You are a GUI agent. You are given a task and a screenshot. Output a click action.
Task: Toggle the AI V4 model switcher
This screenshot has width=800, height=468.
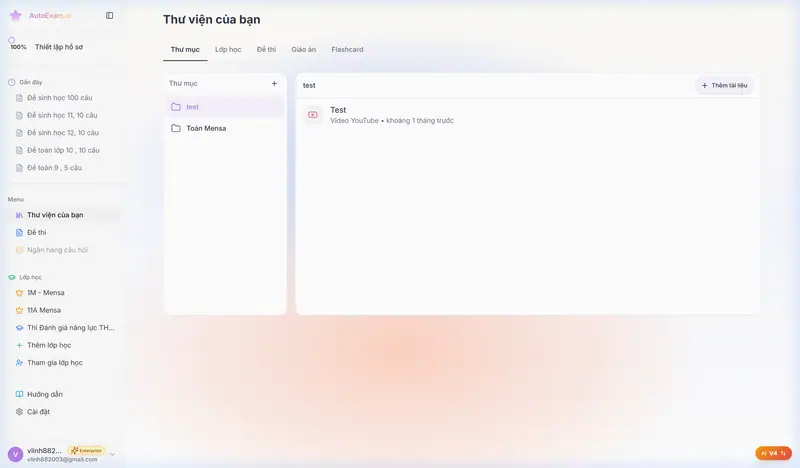click(773, 453)
